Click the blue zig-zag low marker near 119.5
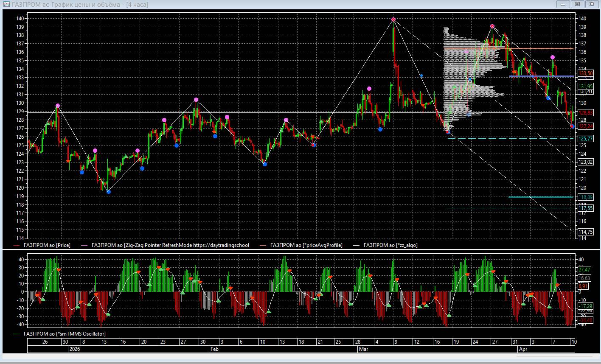Screen dimensions: 601x364 point(108,192)
